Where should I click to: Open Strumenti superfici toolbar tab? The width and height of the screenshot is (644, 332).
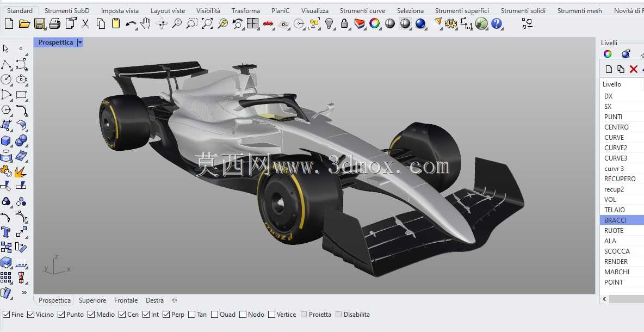click(462, 11)
